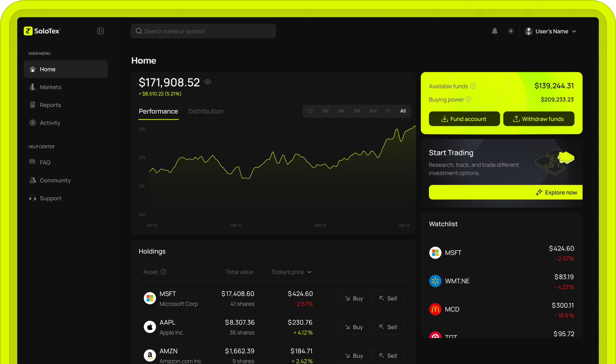This screenshot has width=616, height=364.
Task: Click Buying power info icon
Action: click(x=468, y=100)
